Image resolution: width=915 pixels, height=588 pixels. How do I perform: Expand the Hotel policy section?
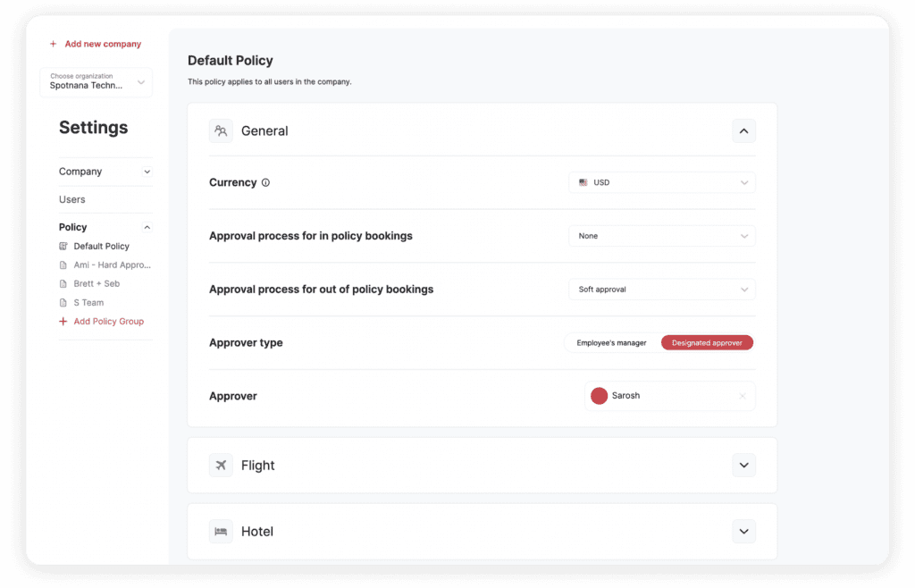[743, 532]
